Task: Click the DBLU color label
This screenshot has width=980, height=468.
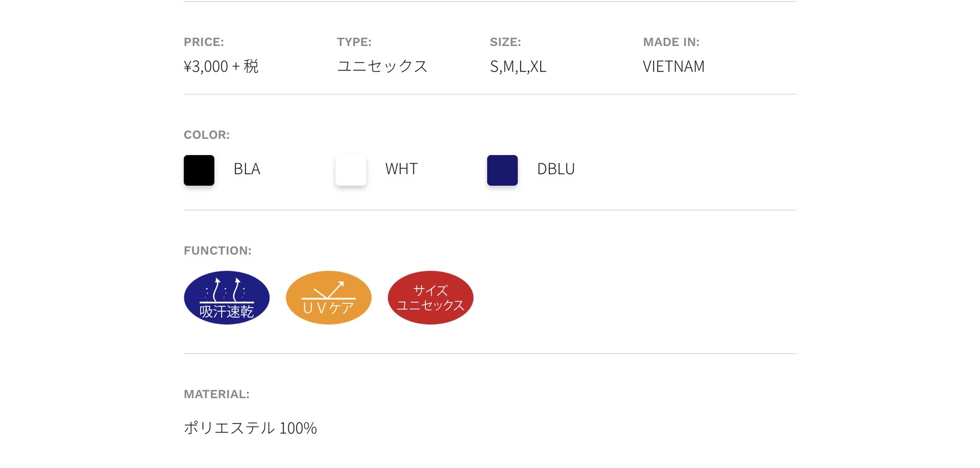Action: [x=556, y=169]
